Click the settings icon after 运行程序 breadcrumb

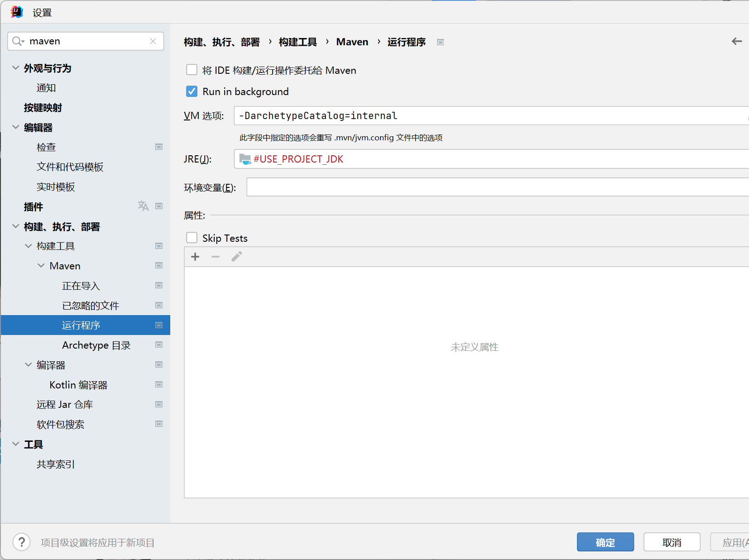pos(441,42)
